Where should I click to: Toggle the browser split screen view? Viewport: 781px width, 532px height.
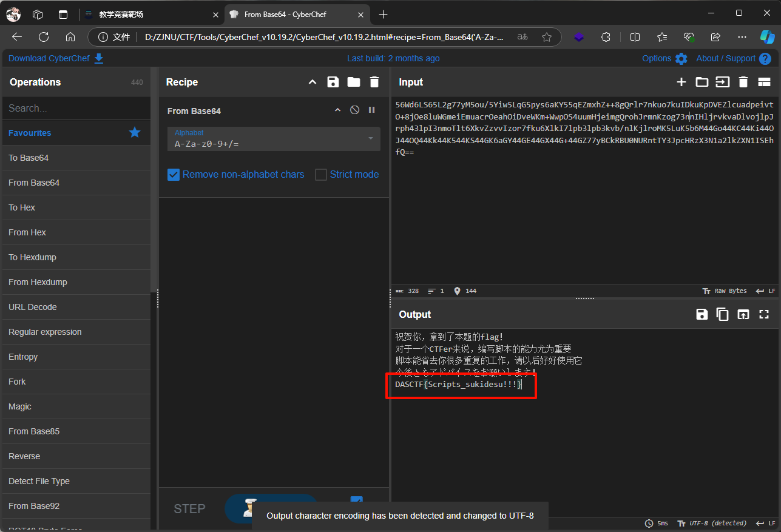[635, 37]
